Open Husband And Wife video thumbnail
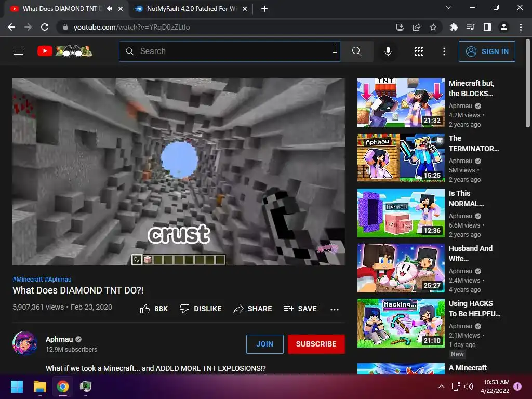The height and width of the screenshot is (399, 532). point(401,268)
